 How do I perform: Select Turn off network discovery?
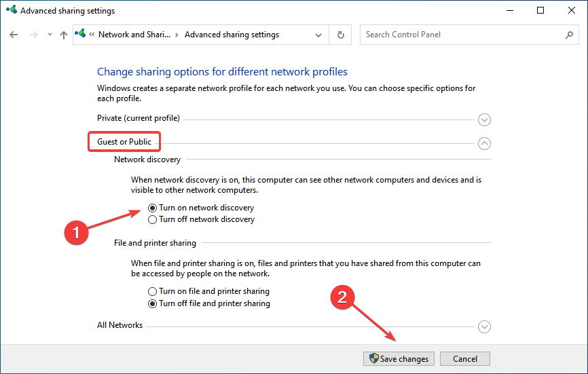pyautogui.click(x=153, y=219)
